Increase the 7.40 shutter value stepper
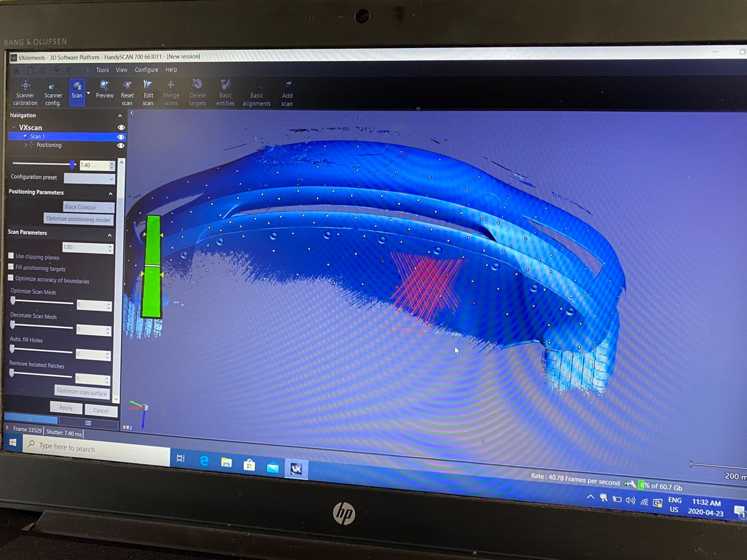This screenshot has width=747, height=560. coord(112,164)
